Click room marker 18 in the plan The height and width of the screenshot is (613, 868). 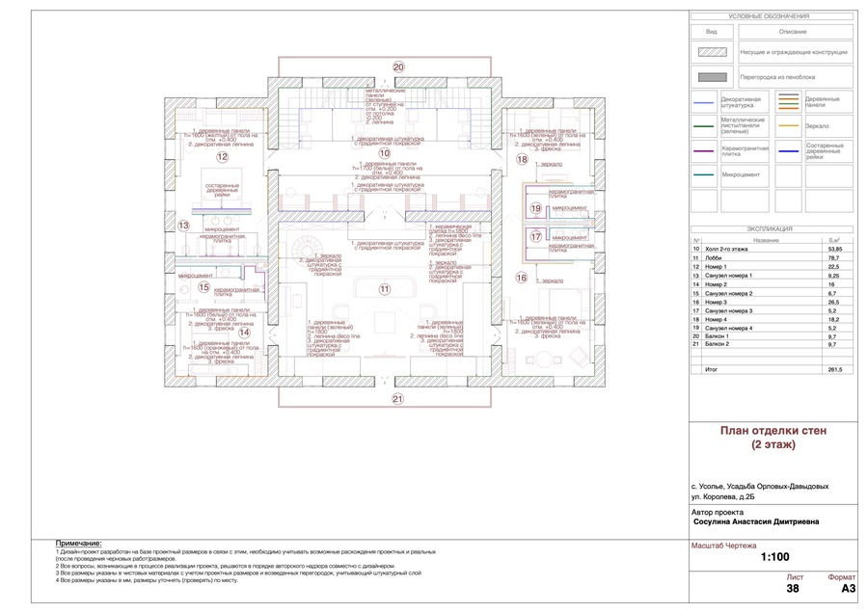point(522,159)
